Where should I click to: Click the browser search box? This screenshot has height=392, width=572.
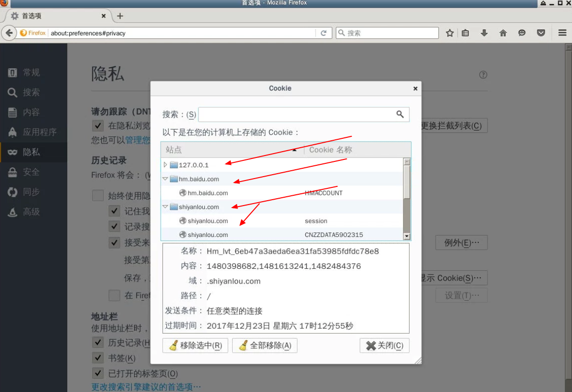pos(387,33)
